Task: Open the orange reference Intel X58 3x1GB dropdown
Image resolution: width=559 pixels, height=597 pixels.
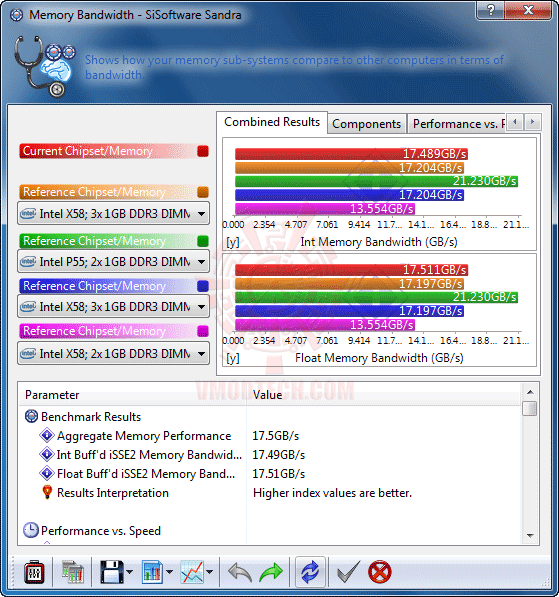Action: pyautogui.click(x=113, y=214)
